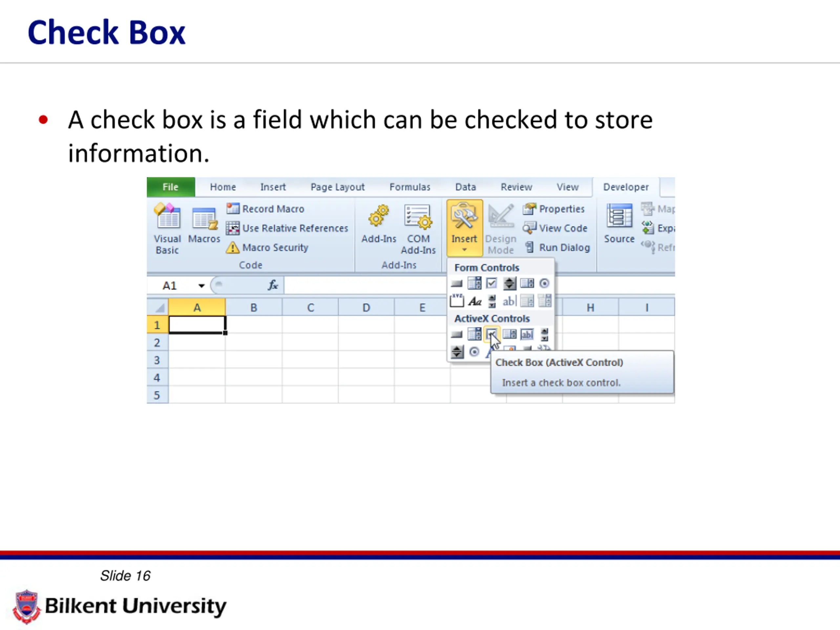Click cell A1
The width and height of the screenshot is (840, 630).
pyautogui.click(x=197, y=325)
